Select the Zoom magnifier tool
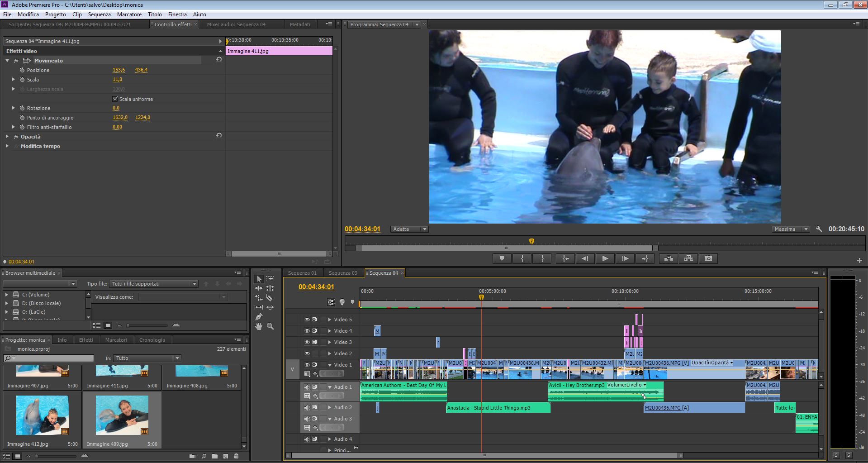 tap(270, 326)
